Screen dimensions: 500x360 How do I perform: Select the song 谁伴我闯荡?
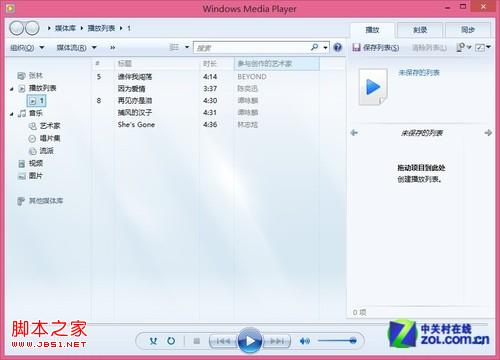click(x=135, y=77)
